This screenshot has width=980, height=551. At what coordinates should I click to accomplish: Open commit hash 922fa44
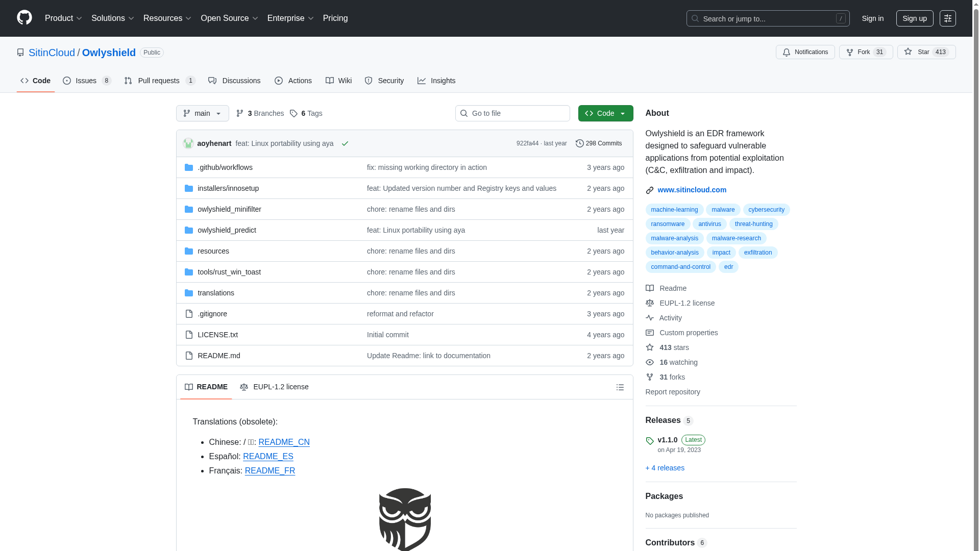click(x=527, y=143)
